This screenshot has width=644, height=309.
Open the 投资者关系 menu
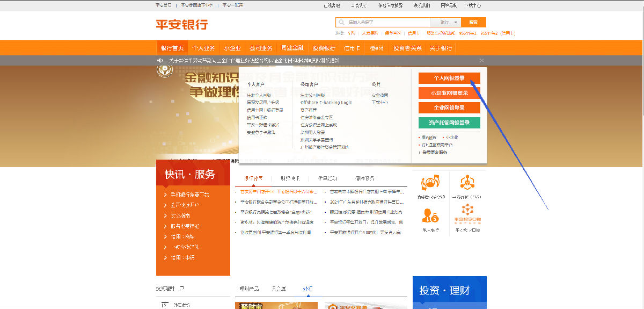pos(407,48)
